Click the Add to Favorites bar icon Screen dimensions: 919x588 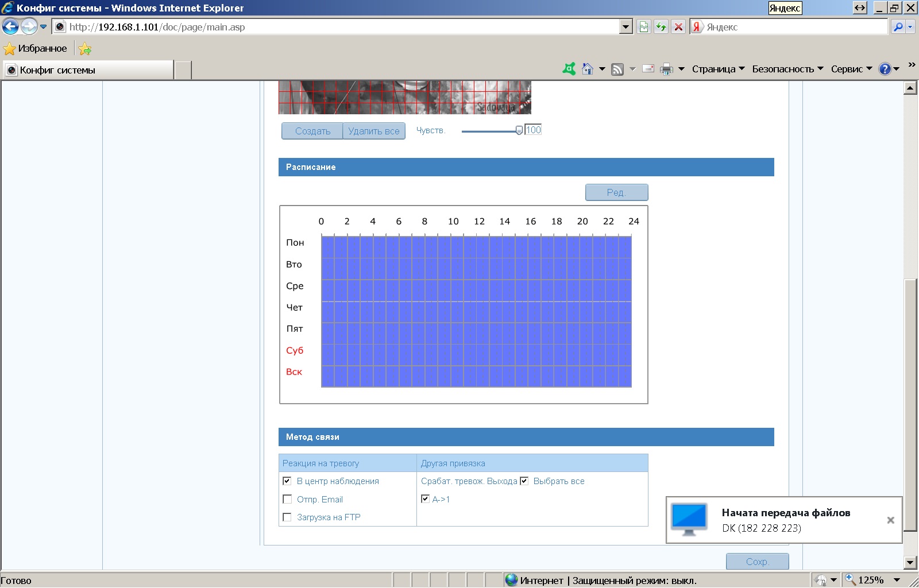[85, 49]
